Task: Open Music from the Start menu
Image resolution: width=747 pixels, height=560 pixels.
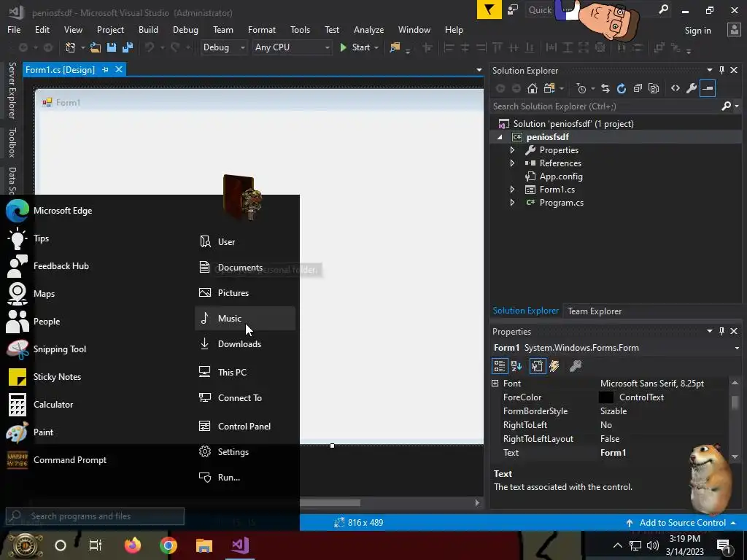Action: 245,318
